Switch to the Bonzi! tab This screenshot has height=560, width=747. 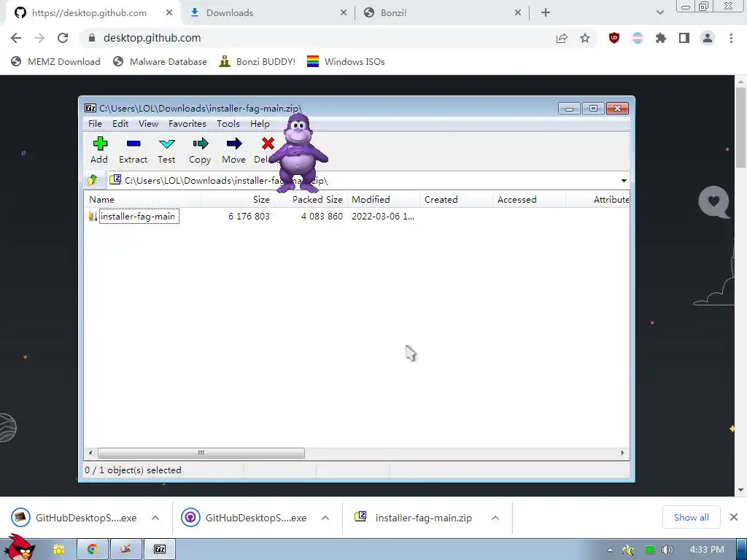(442, 13)
